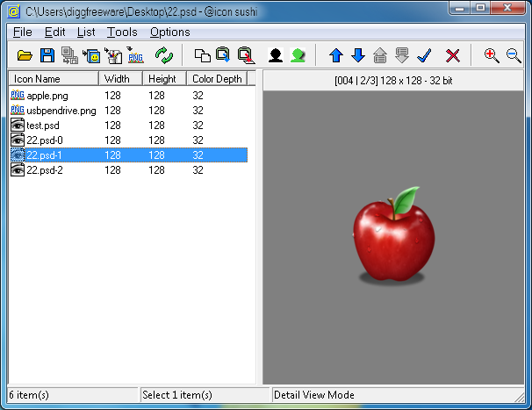Screen dimensions: 532x410
Task: Select the apple.png list row
Action: click(x=128, y=96)
